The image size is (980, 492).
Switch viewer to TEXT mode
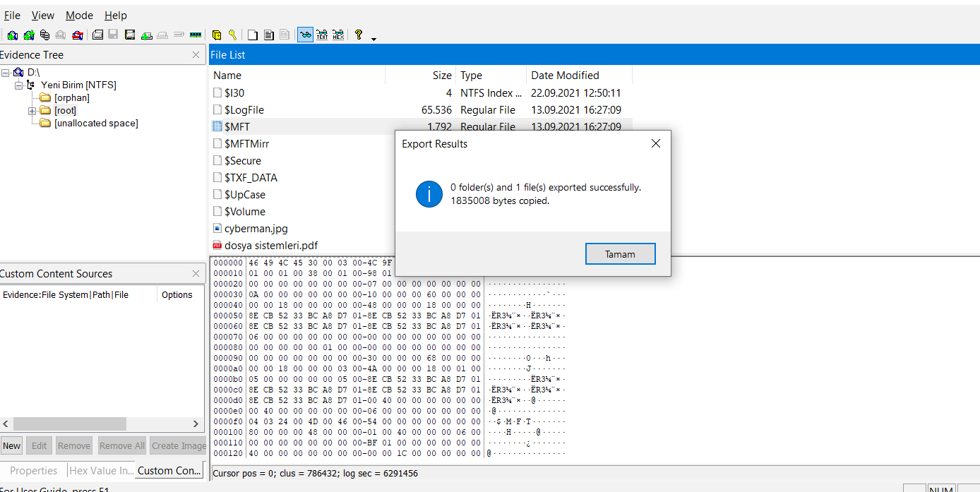tap(322, 35)
